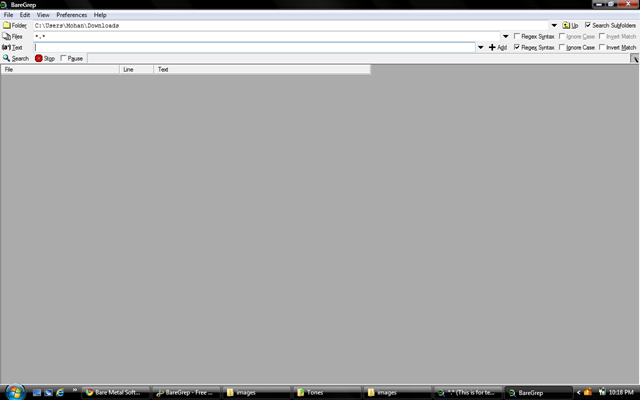Sort results by Text column header

click(262, 69)
